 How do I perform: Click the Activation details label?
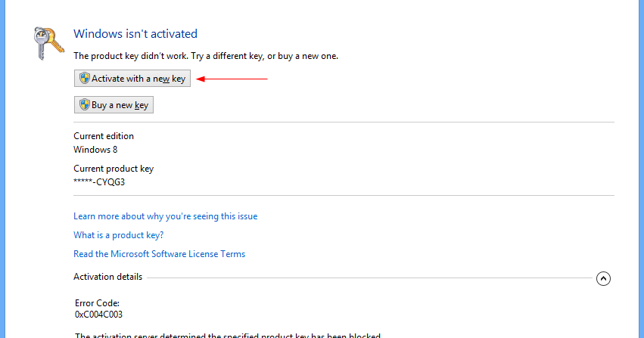pos(108,277)
